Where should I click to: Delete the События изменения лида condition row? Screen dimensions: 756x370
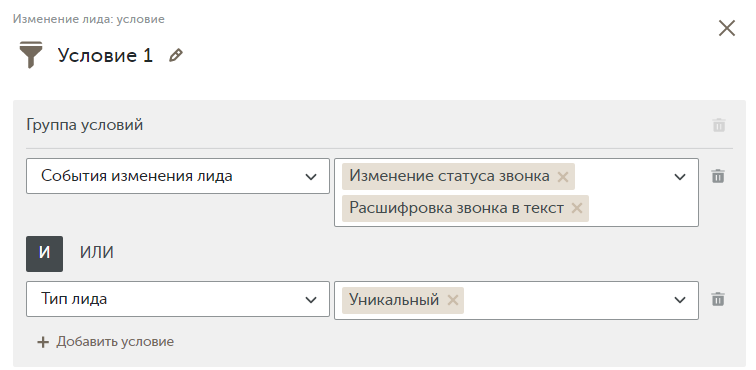pos(718,176)
